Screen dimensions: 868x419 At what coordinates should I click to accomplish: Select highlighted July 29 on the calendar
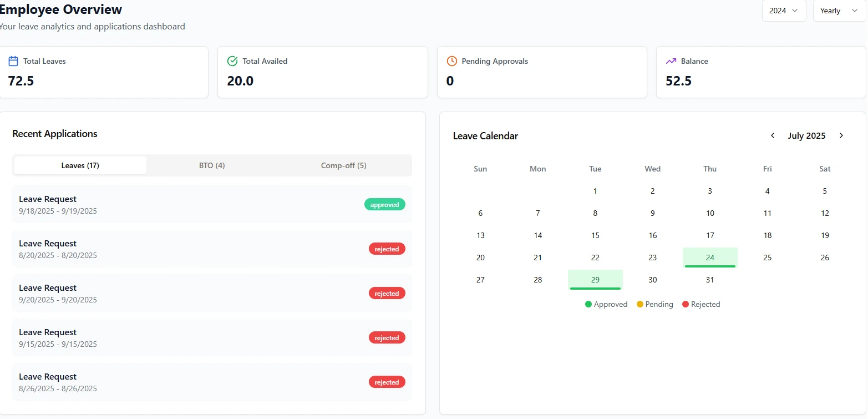coord(595,280)
